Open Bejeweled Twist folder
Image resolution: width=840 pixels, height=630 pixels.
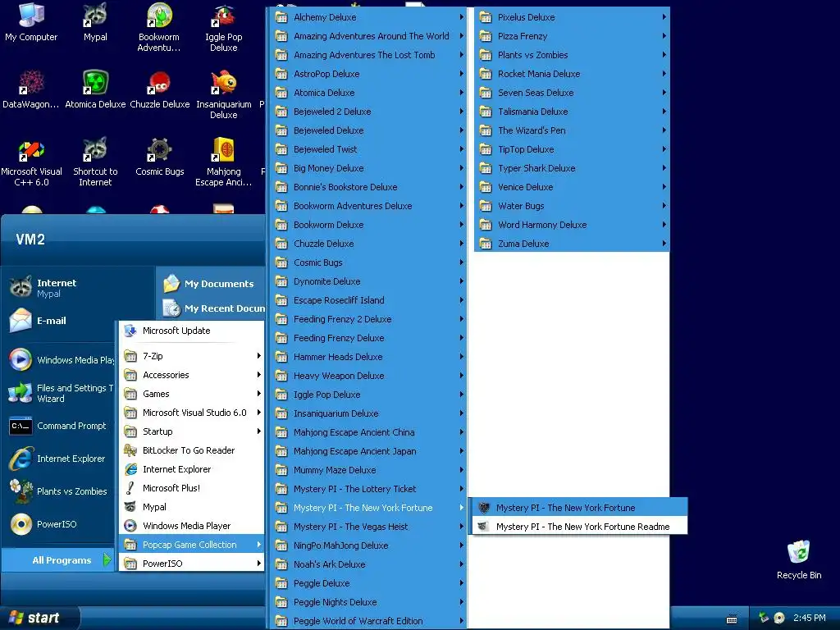[368, 149]
